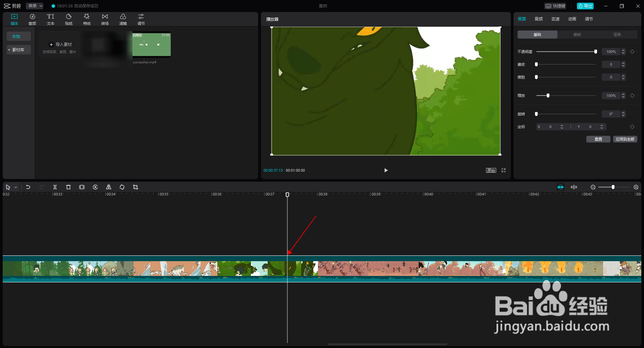The image size is (644, 348).
Task: Open the 菜单 menu dropdown
Action: 35,6
